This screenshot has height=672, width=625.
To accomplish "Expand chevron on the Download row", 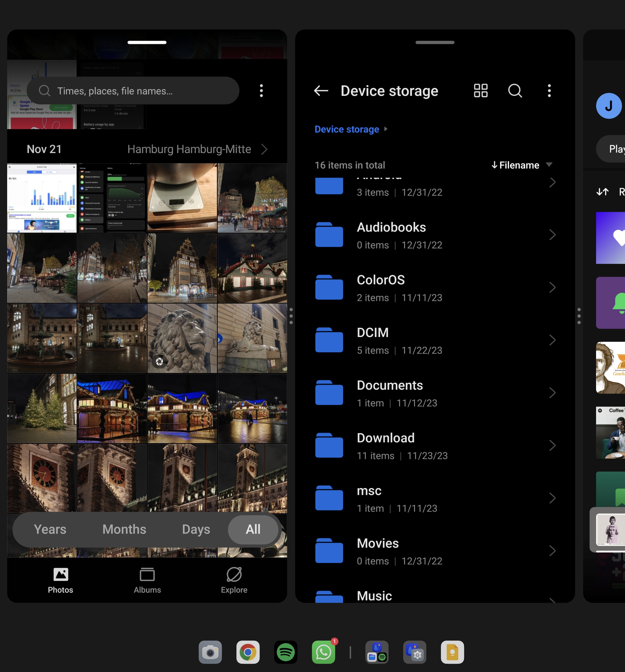I will point(552,446).
